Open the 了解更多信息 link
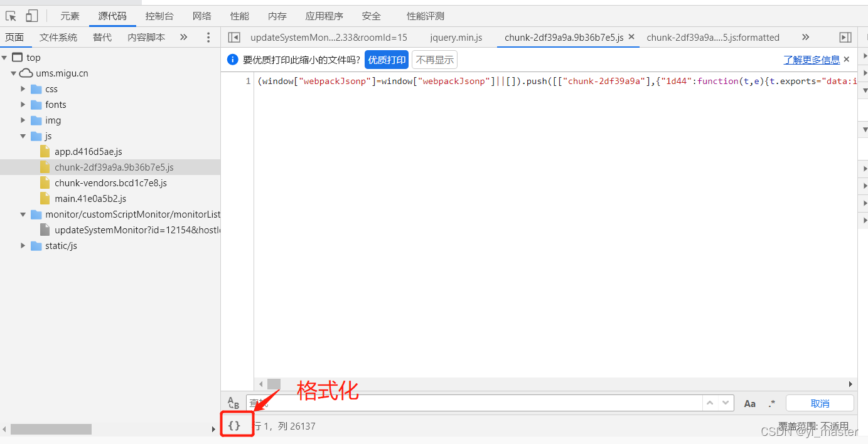868x444 pixels. click(x=812, y=60)
